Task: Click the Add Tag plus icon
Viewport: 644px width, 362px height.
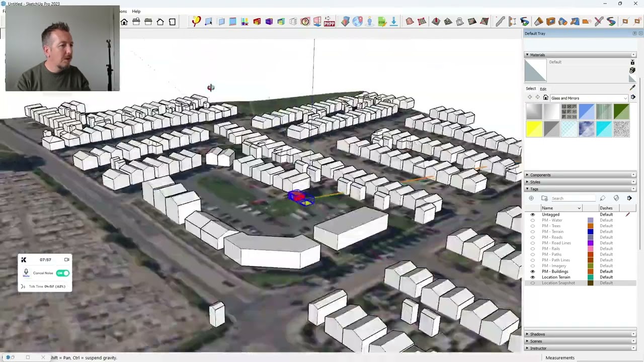Action: [x=531, y=199]
